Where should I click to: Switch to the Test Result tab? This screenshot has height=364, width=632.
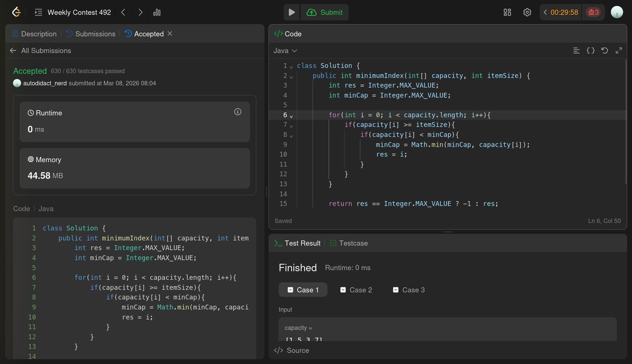(x=298, y=243)
